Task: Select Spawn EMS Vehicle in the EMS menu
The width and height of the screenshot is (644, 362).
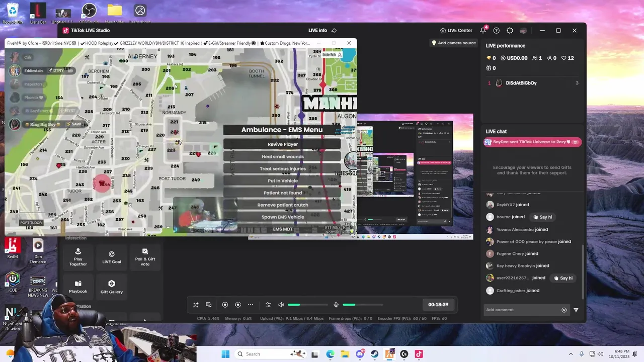Action: (x=282, y=217)
